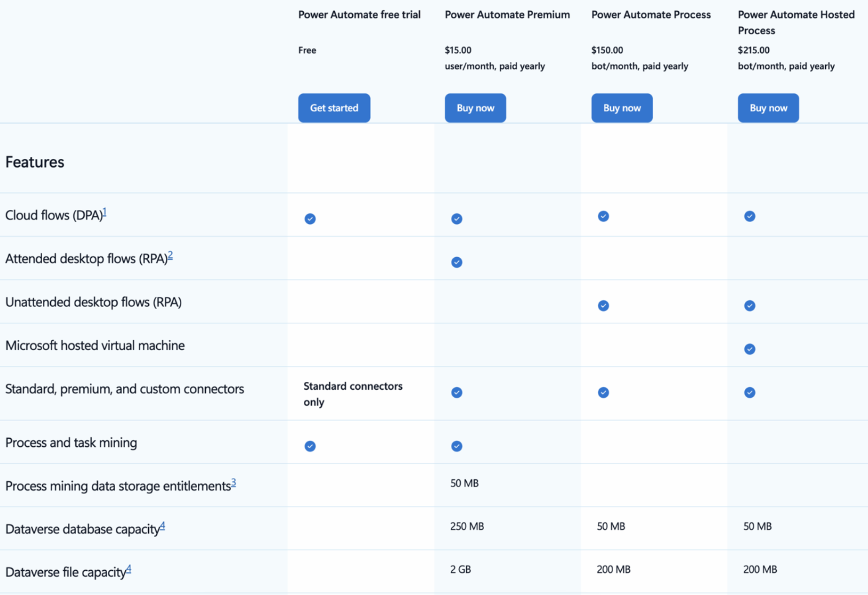Click Cloud flows checkmark in free trial column
The height and width of the screenshot is (595, 868).
pyautogui.click(x=310, y=219)
